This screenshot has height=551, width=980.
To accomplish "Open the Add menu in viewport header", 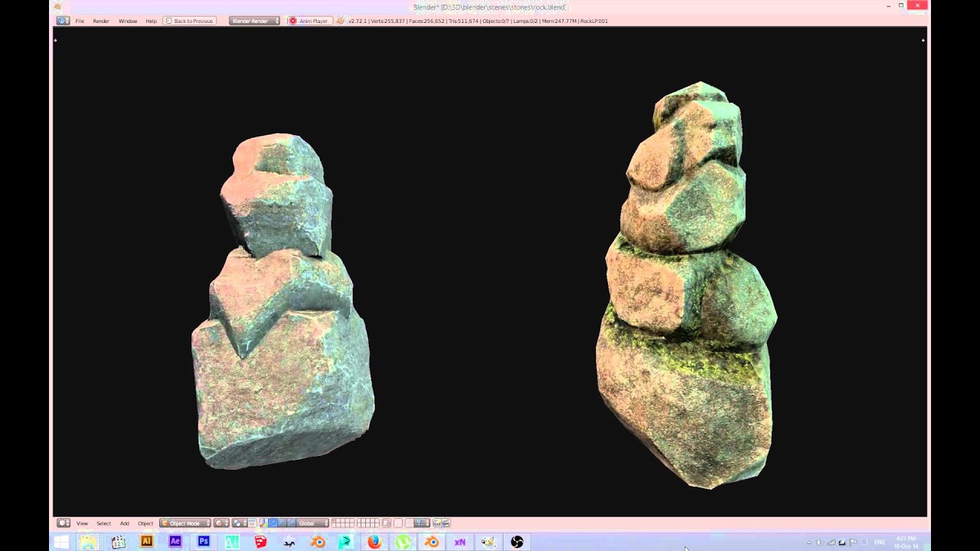I will click(x=124, y=523).
